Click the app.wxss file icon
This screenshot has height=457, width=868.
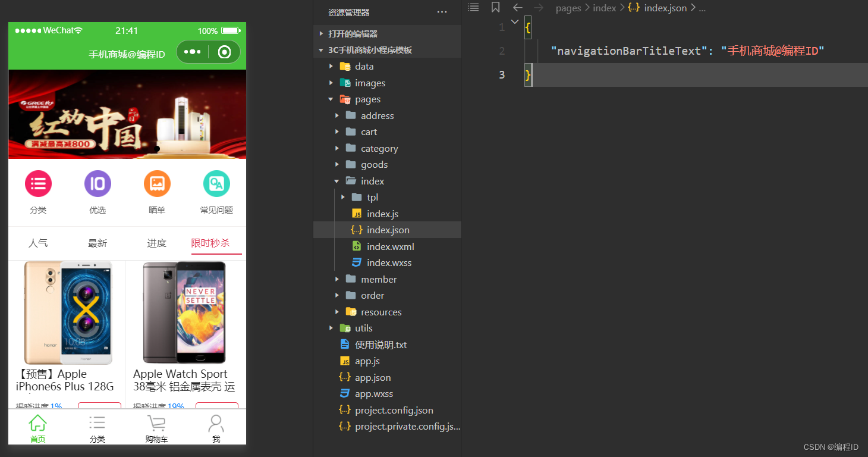[x=345, y=393]
